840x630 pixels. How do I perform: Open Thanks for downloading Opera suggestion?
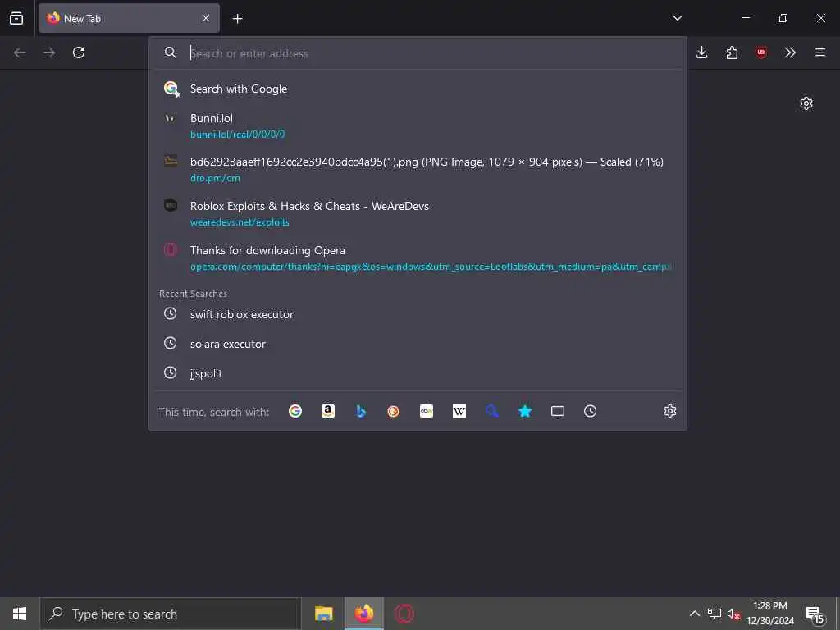pos(418,258)
